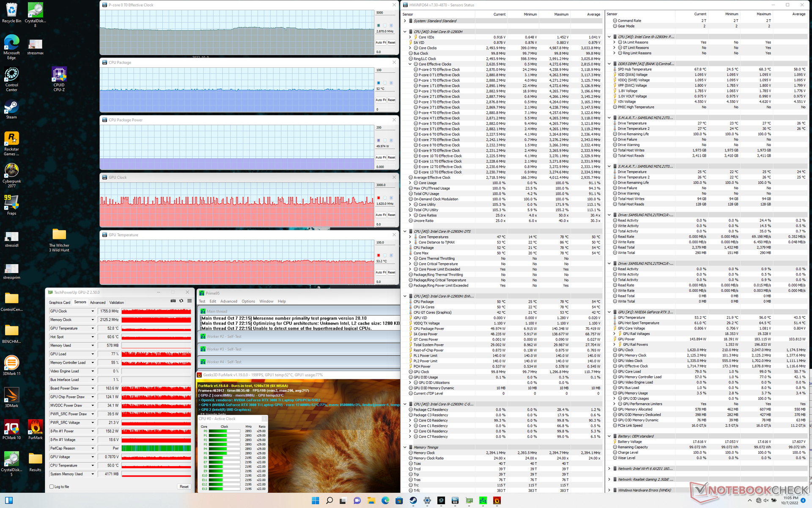Open the PCMark 10 desktop shortcut

point(12,429)
